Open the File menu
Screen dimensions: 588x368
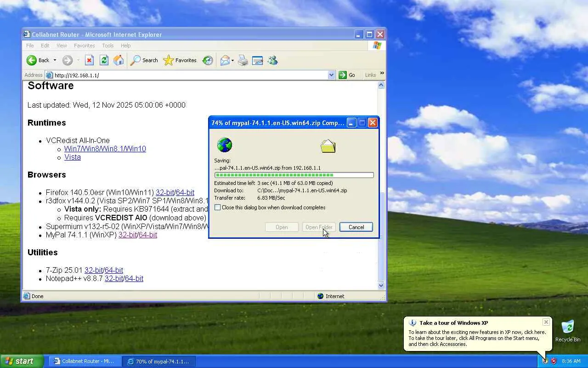(30, 46)
